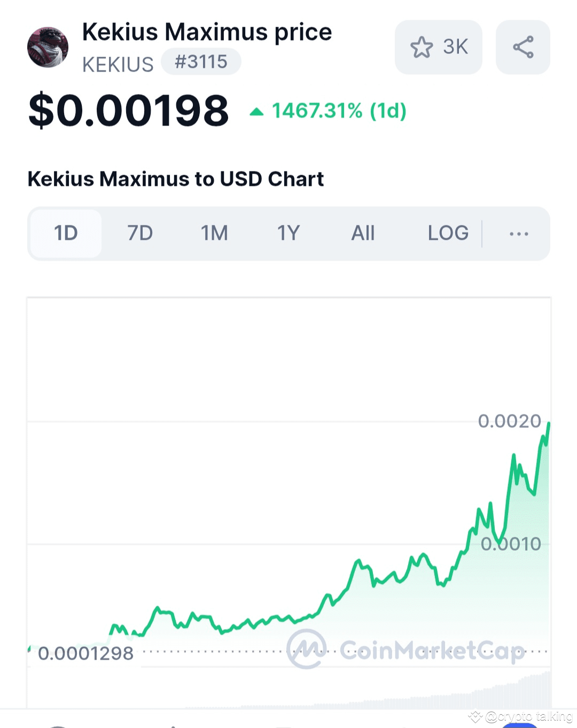Tap the $0.00198 price value
The image size is (577, 728).
click(x=128, y=111)
